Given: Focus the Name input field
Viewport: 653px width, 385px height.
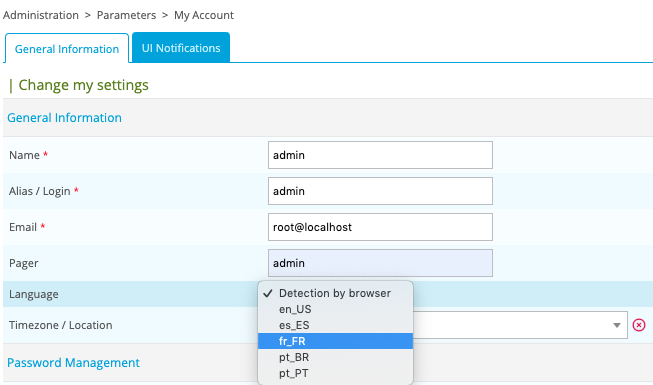Looking at the screenshot, I should click(x=380, y=155).
